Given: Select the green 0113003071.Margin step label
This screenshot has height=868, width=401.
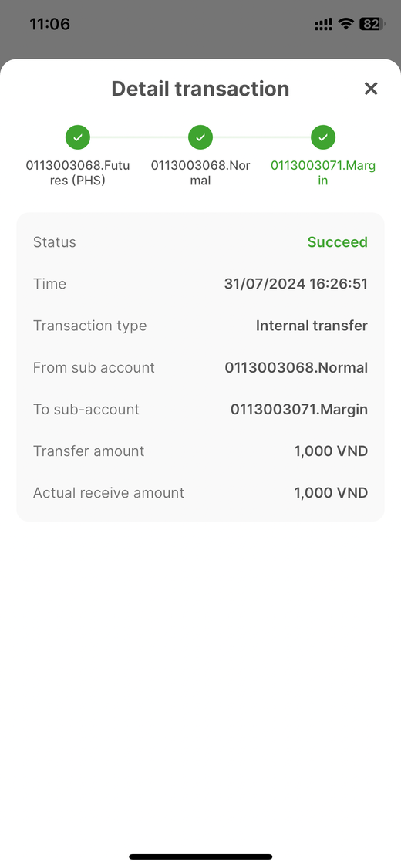Looking at the screenshot, I should click(x=323, y=173).
